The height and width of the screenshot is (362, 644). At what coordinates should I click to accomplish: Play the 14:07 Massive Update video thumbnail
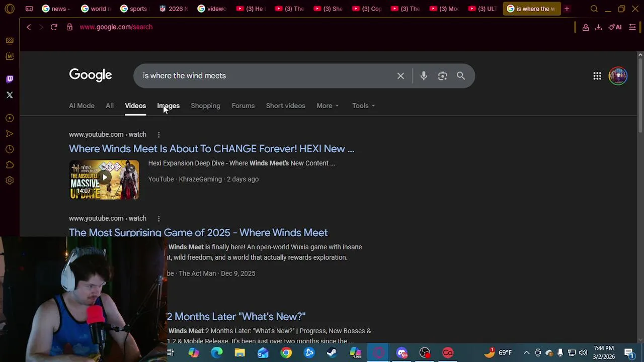pos(104,180)
